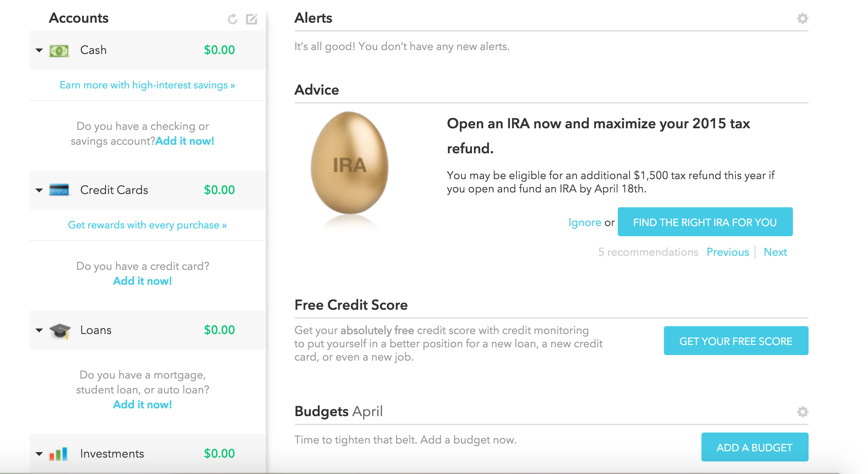Open Alerts settings gear icon

click(802, 18)
